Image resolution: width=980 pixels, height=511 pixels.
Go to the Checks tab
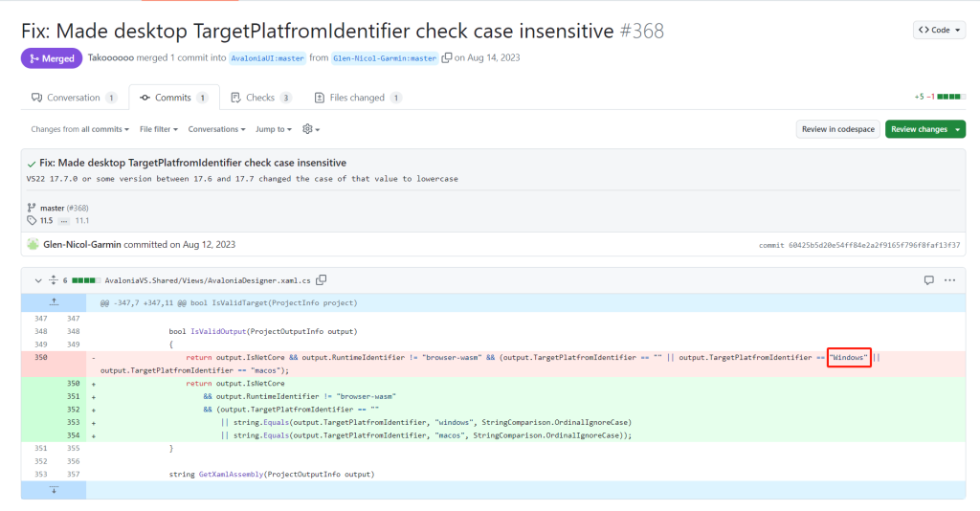(261, 98)
